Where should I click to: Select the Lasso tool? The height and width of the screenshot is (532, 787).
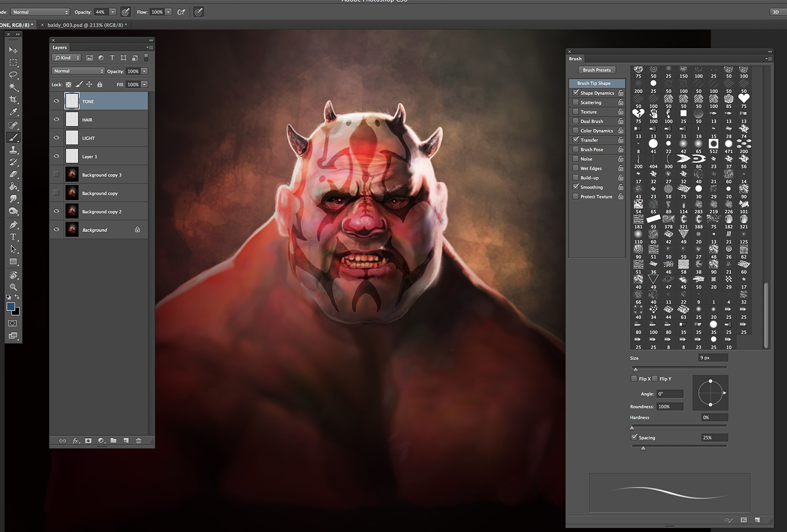point(13,75)
